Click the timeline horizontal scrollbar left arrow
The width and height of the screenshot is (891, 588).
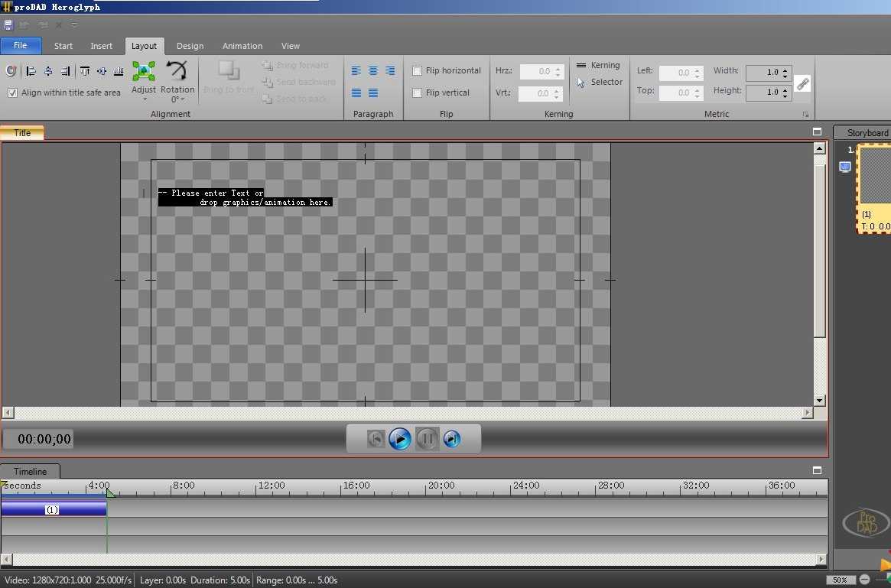tap(7, 560)
